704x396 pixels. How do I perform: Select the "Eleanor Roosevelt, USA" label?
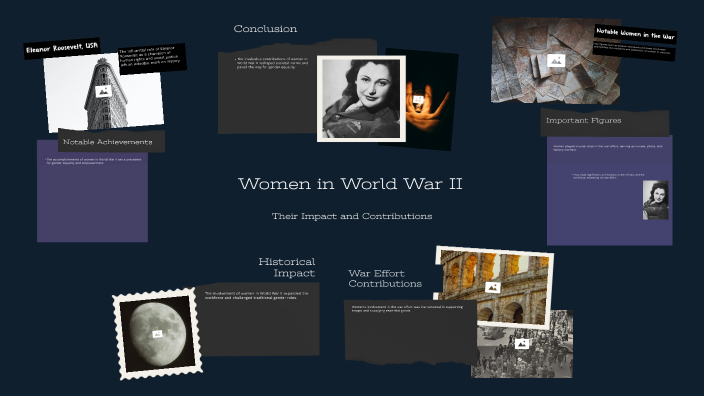tap(62, 48)
